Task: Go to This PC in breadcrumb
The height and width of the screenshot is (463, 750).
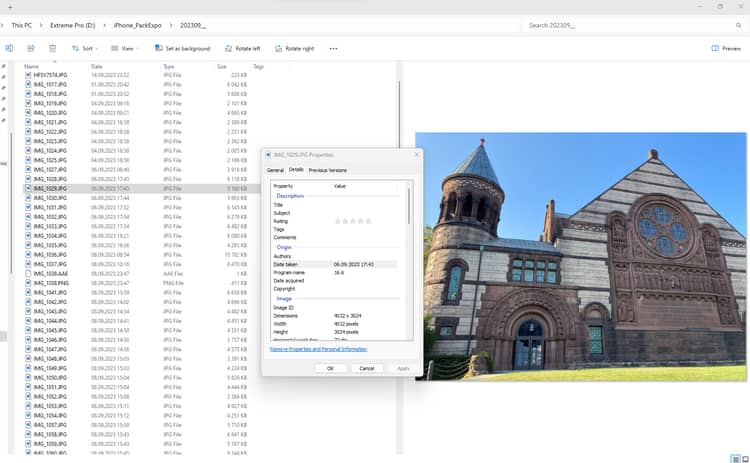Action: pyautogui.click(x=22, y=25)
